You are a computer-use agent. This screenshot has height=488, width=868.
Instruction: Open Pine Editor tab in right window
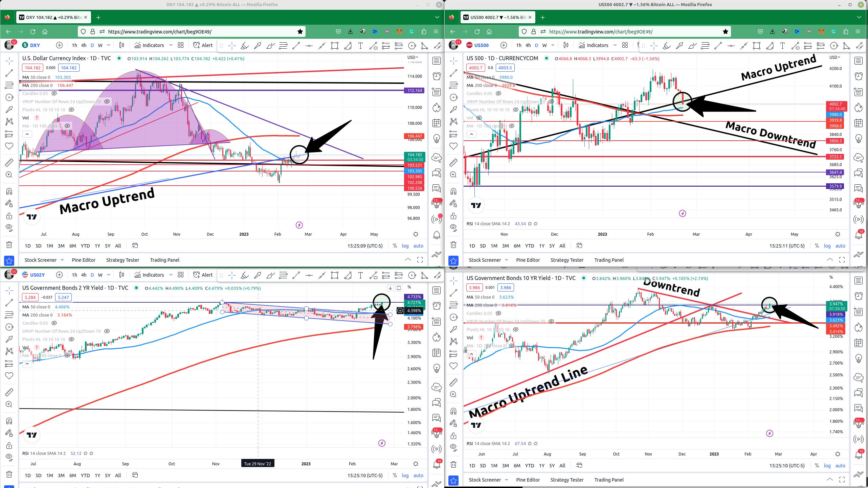click(x=528, y=260)
